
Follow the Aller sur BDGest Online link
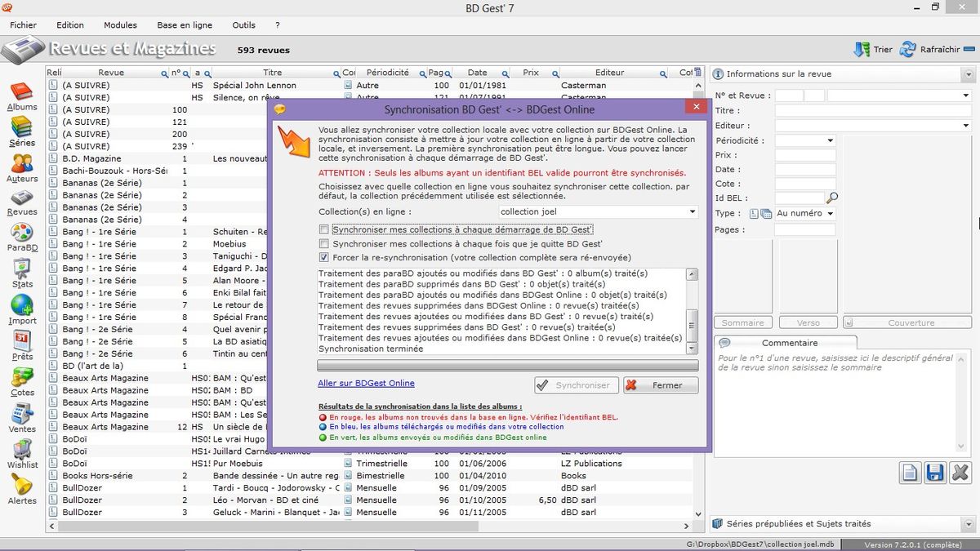point(366,384)
